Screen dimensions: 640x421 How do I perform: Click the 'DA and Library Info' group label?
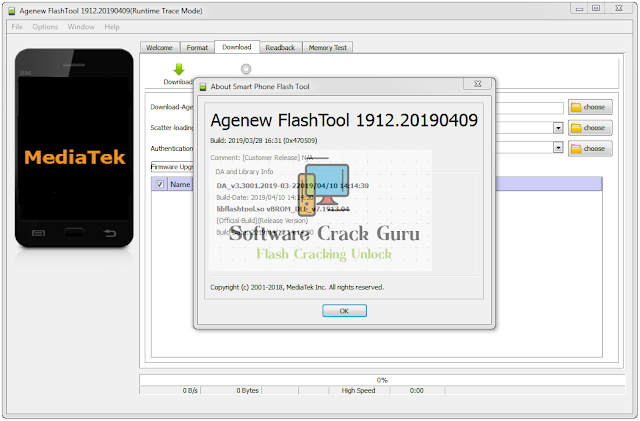click(244, 172)
